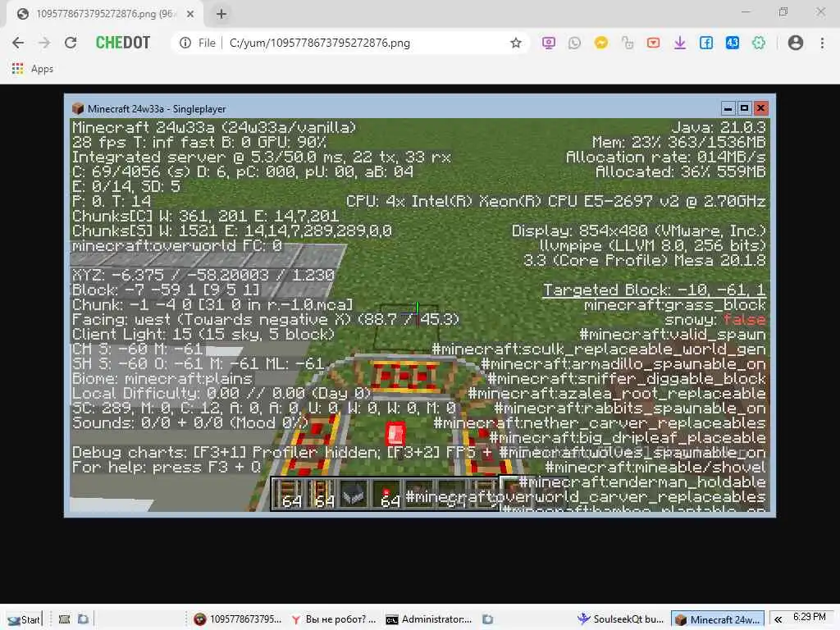The image size is (840, 630).
Task: Go forward to the next page
Action: (x=44, y=43)
